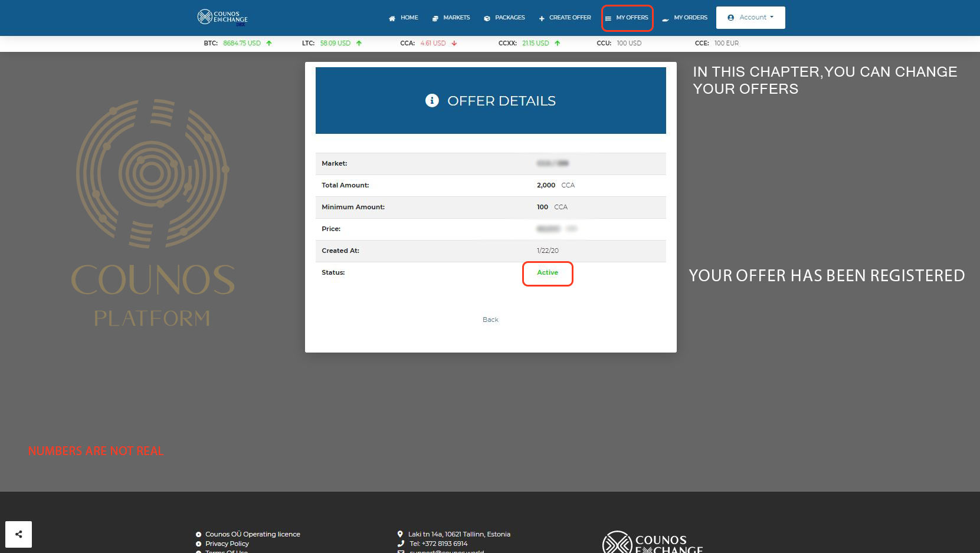Viewport: 980px width, 553px height.
Task: Click the hand icon beside My Orders
Action: pyautogui.click(x=666, y=19)
